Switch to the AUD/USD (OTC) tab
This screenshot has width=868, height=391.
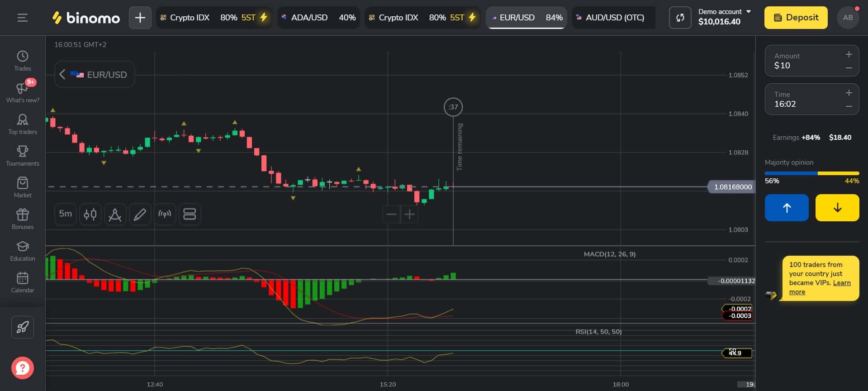tap(614, 18)
